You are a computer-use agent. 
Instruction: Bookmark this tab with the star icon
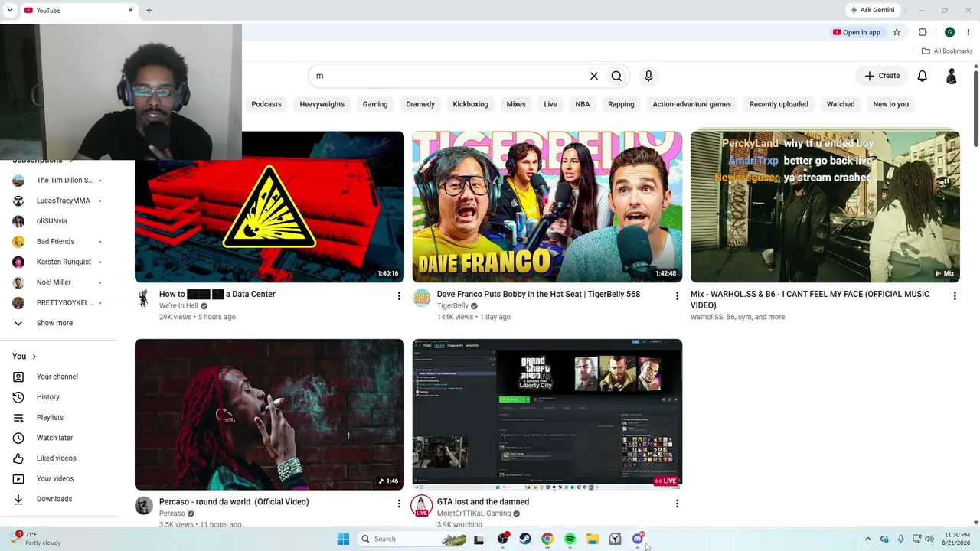tap(897, 32)
